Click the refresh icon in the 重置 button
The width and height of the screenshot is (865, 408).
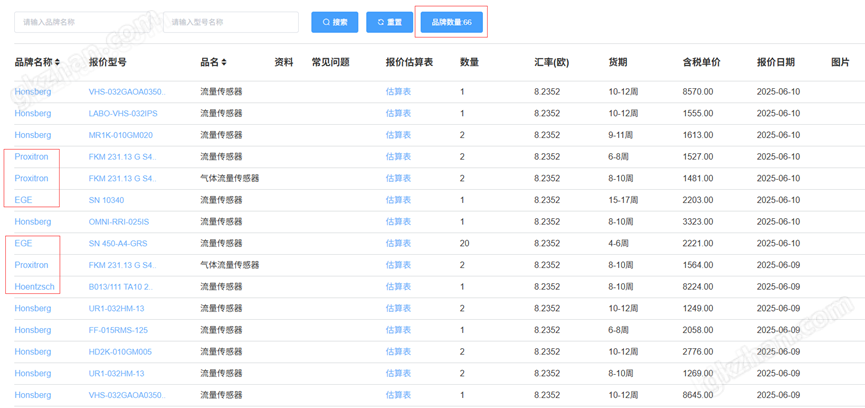(x=380, y=22)
